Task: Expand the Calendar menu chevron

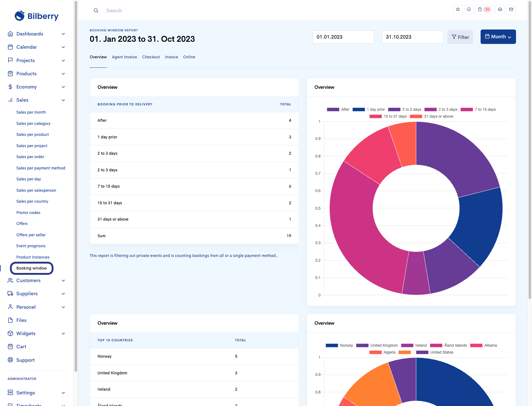Action: [x=63, y=47]
